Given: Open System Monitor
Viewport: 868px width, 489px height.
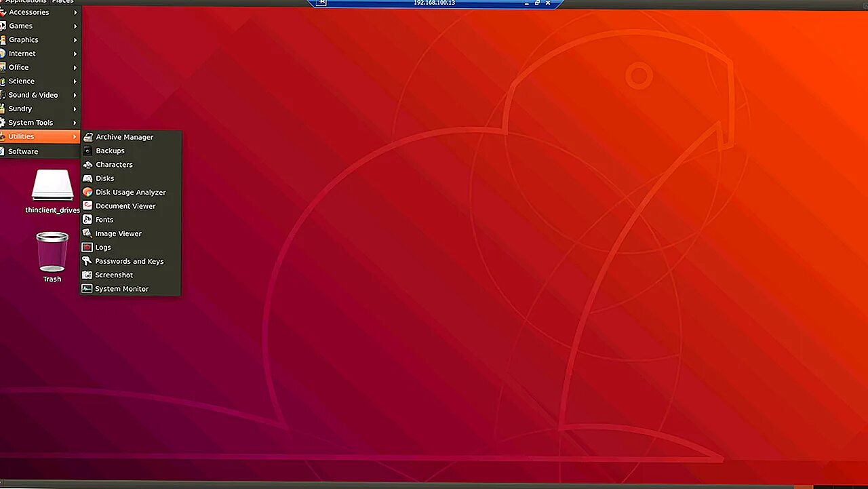Looking at the screenshot, I should click(130, 289).
